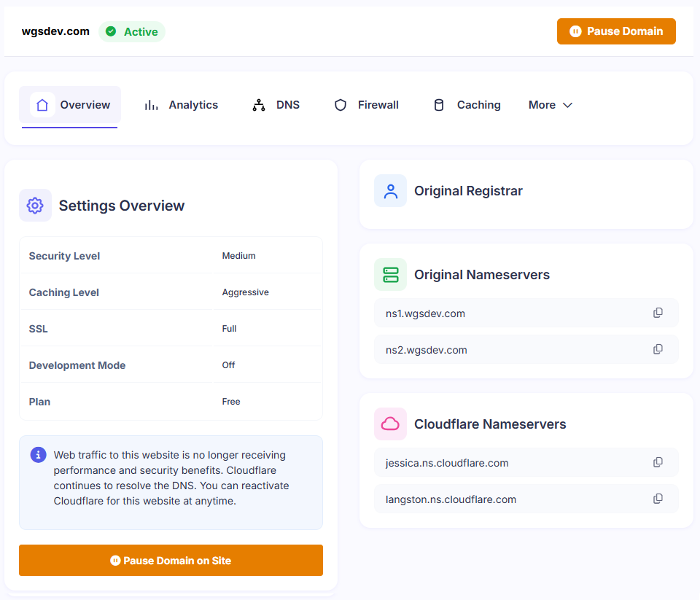Click the langston.ns.cloudflare.com text
The width and height of the screenshot is (700, 600).
coord(451,499)
